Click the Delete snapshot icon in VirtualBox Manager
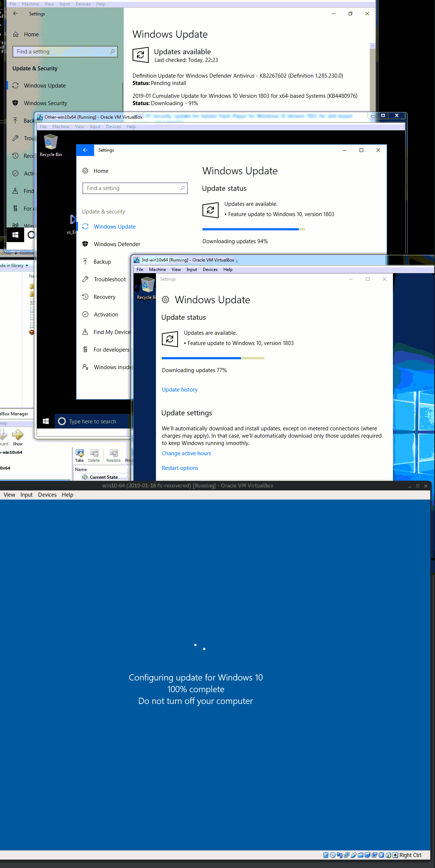The image size is (435, 868). 94,453
